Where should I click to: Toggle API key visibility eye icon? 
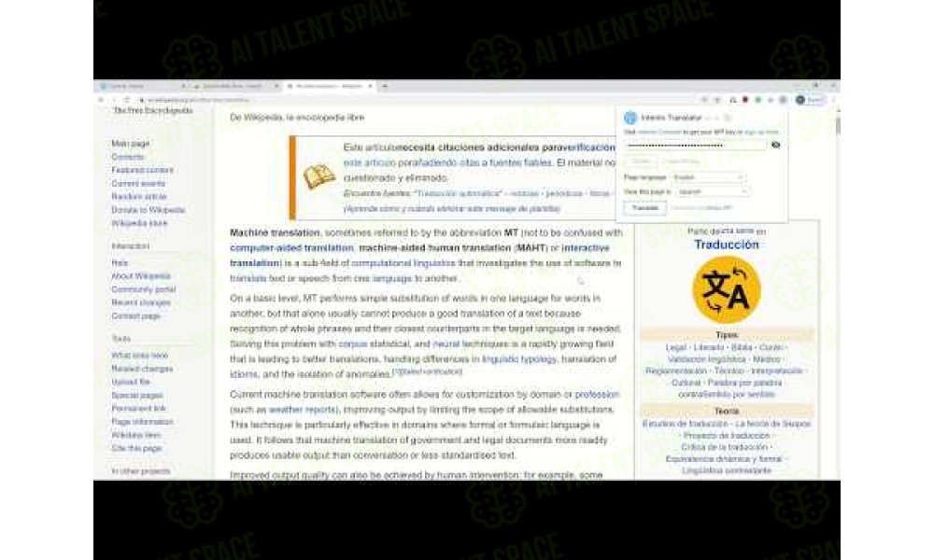point(775,145)
